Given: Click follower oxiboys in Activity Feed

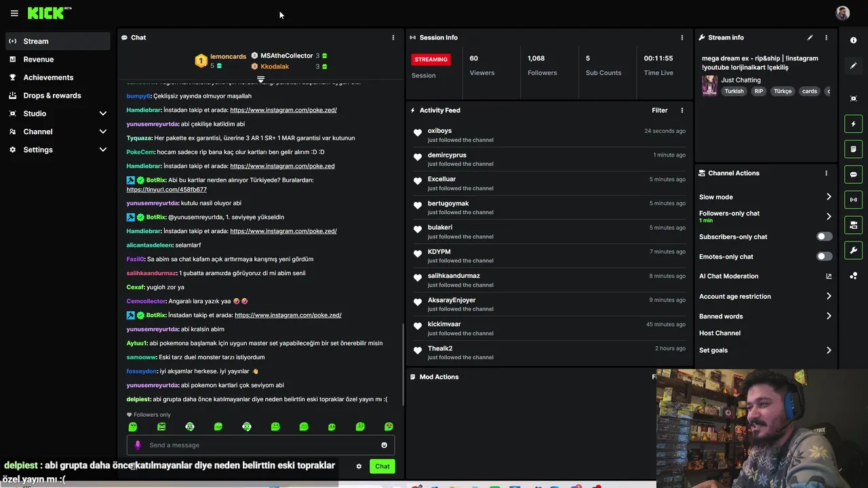Looking at the screenshot, I should (x=439, y=131).
